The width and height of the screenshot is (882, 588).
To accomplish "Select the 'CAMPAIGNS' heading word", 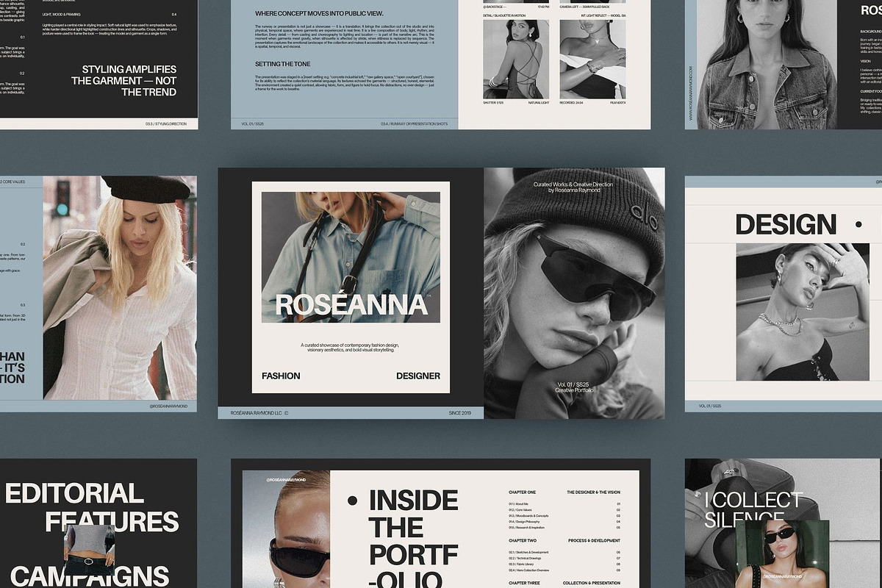I will pyautogui.click(x=90, y=576).
